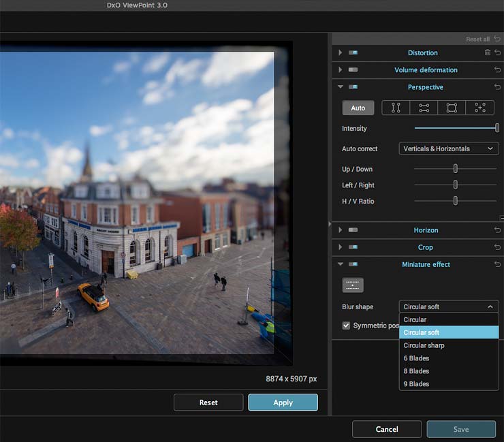The image size is (504, 442).
Task: Click the preview image of the building
Action: (137, 202)
